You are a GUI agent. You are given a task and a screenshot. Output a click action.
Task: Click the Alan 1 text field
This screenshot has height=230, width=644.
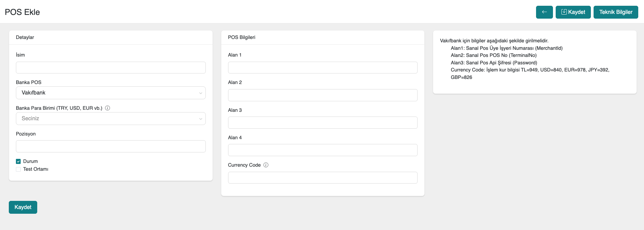click(x=323, y=68)
